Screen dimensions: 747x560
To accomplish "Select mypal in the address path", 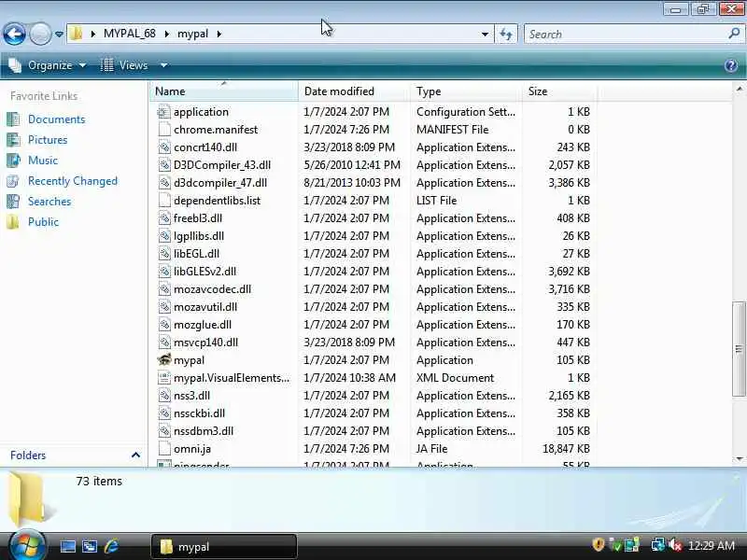I will click(192, 34).
